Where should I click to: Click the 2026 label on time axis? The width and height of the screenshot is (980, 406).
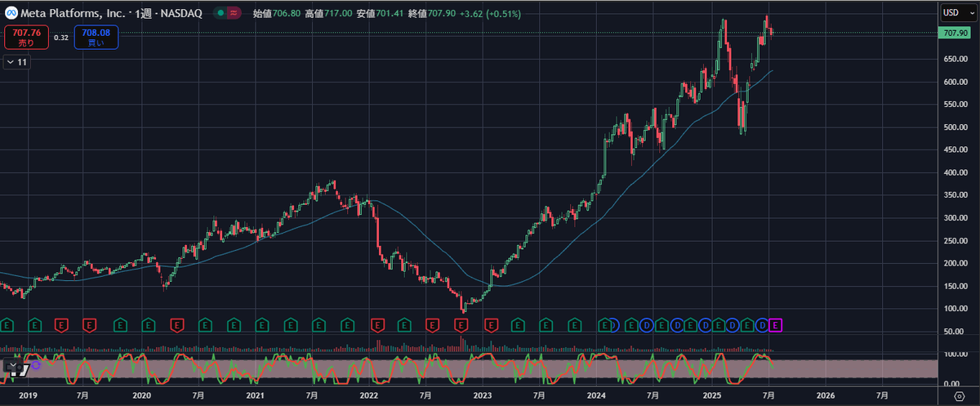point(826,395)
